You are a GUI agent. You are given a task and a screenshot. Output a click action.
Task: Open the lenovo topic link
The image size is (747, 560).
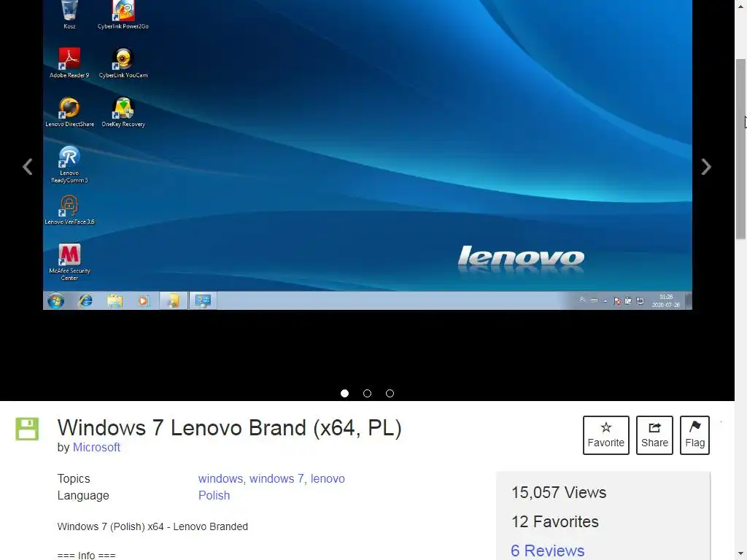point(328,478)
